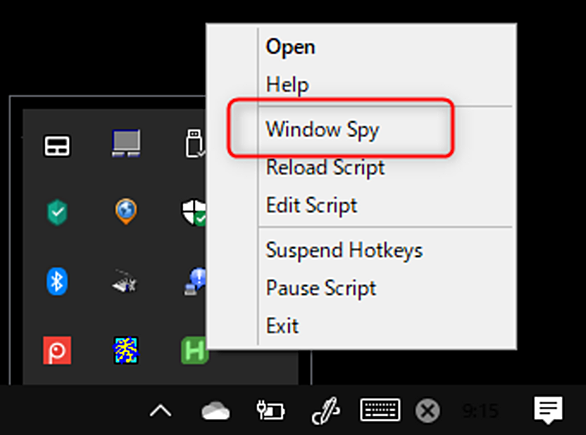Open OneDrive cloud icon in taskbar

pos(216,411)
